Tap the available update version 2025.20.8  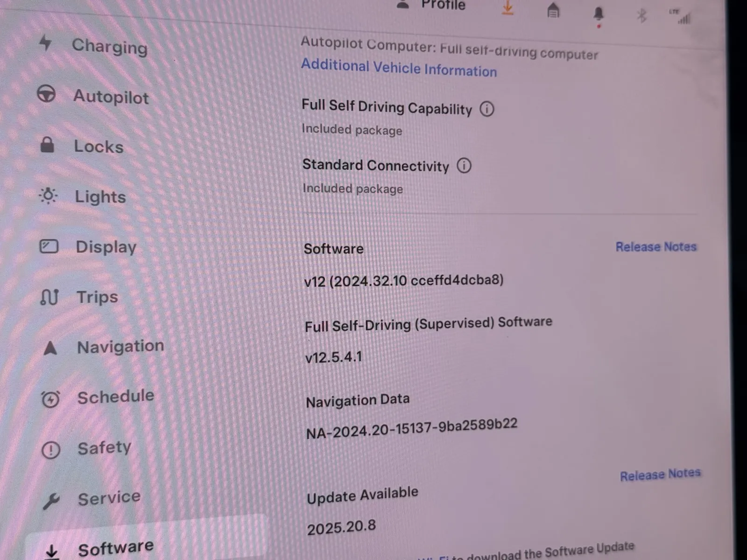(341, 528)
